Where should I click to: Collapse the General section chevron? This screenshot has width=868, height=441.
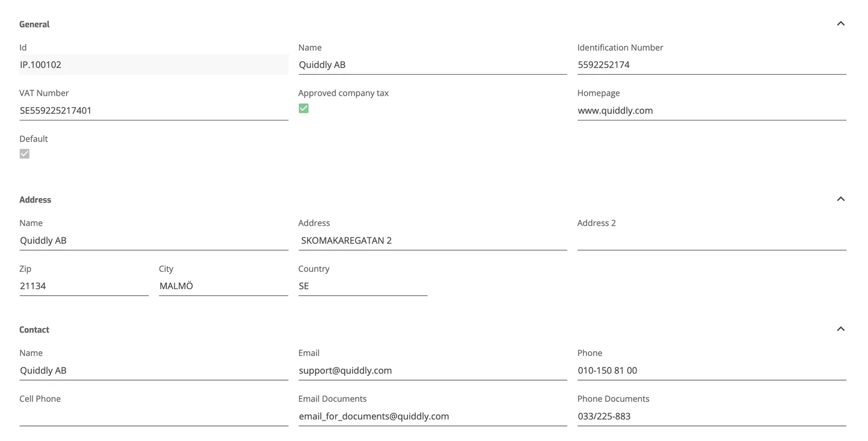point(840,23)
